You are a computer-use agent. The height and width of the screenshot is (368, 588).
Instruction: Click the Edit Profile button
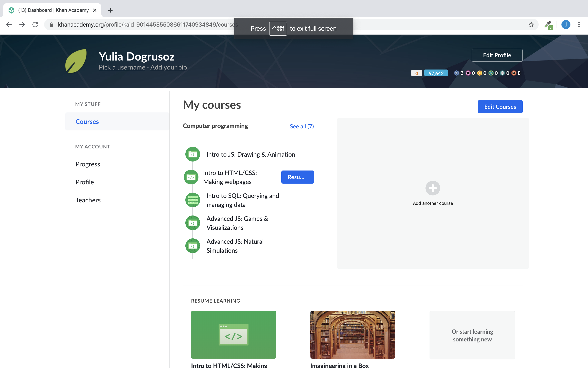click(497, 55)
